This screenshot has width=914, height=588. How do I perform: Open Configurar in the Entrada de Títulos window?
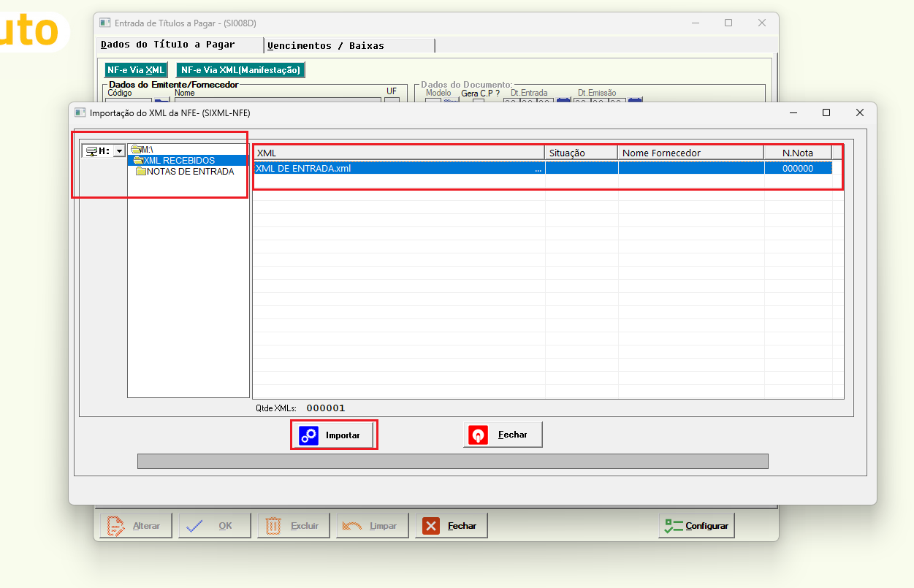[697, 526]
